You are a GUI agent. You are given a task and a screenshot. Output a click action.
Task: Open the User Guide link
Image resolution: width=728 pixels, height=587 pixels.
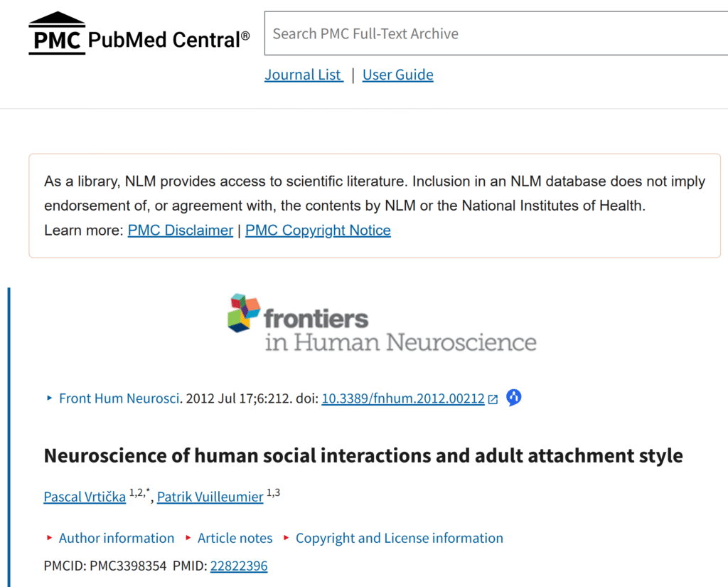coord(397,75)
